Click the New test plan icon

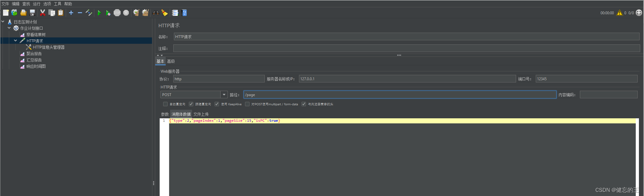point(6,13)
